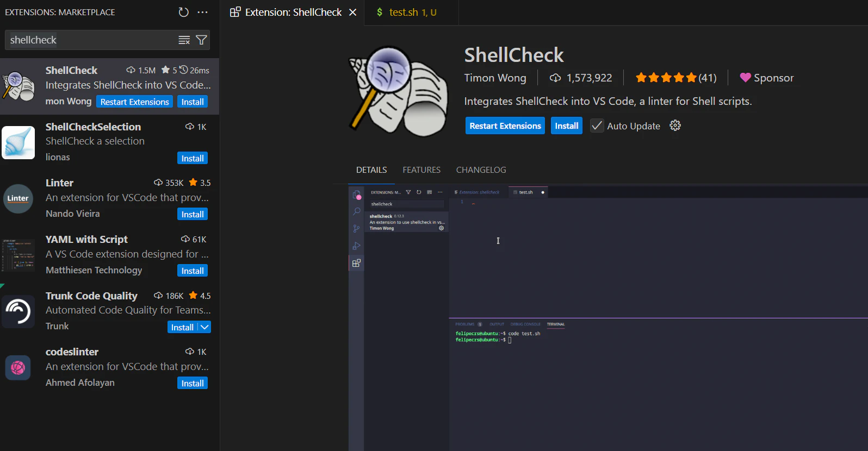
Task: Open the filter extensions funnel menu
Action: (x=201, y=40)
